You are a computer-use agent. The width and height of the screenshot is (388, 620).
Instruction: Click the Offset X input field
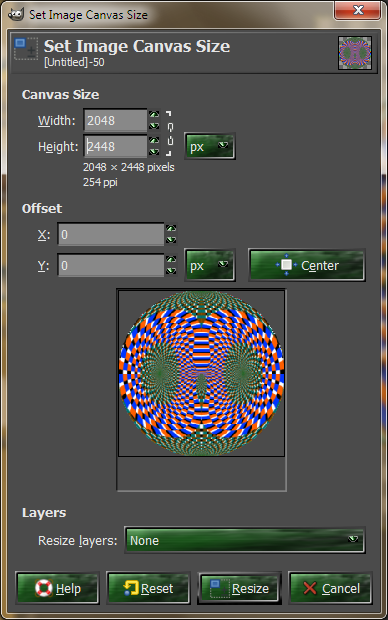coord(111,234)
